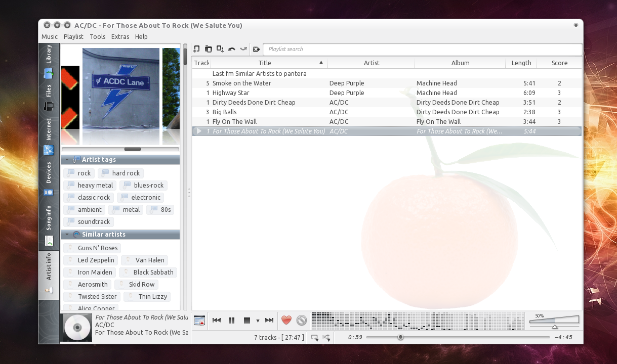Screen dimensions: 617x364
Task: Click the 'soundtrack' artist tag
Action: point(88,222)
